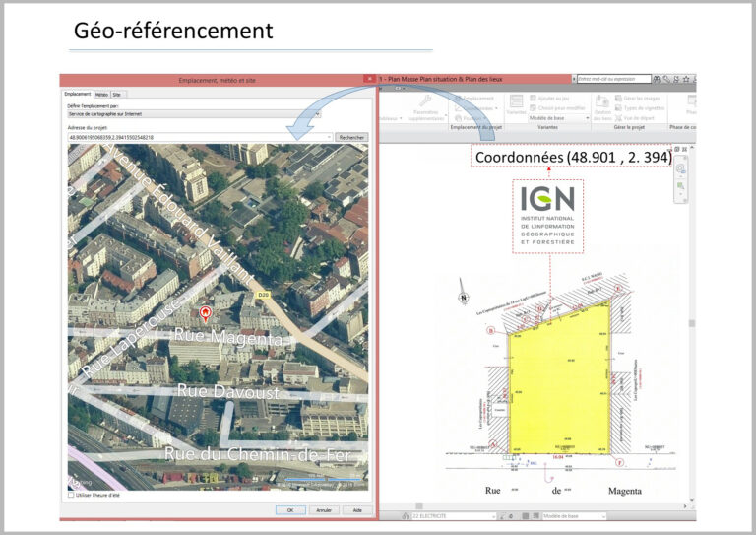Click the Aide button

point(357,510)
